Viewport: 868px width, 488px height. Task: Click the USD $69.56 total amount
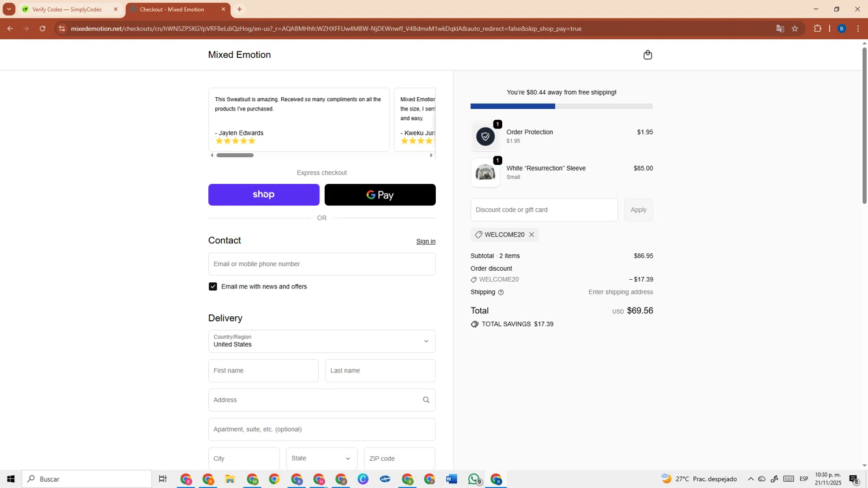(632, 311)
